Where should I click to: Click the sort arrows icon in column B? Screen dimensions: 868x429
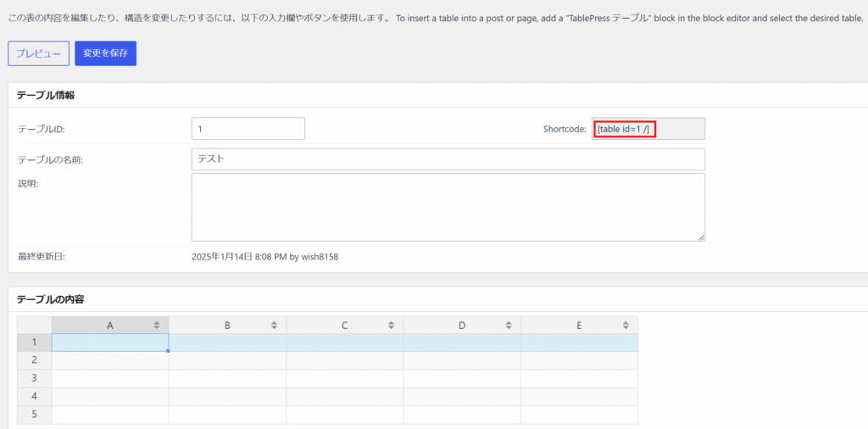(x=274, y=325)
